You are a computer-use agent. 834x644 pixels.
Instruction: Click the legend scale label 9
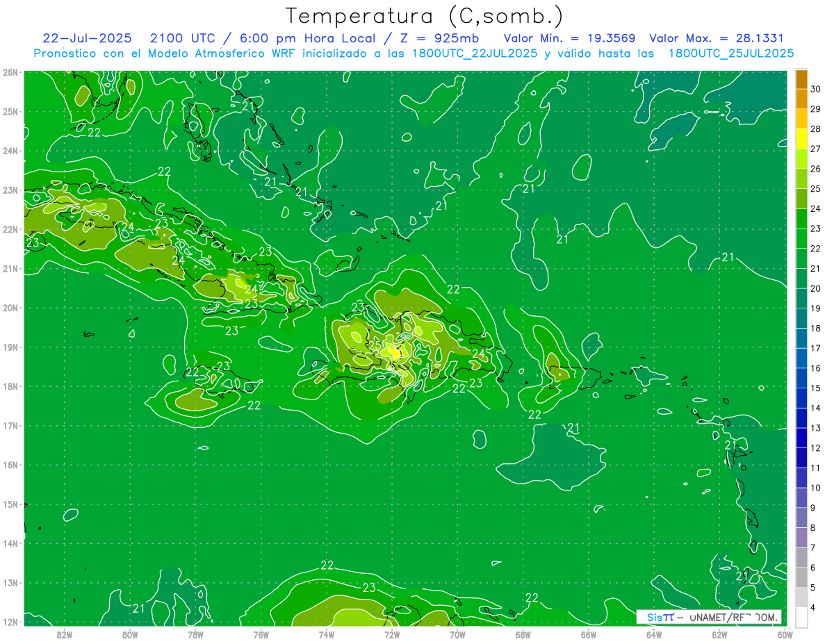pyautogui.click(x=814, y=508)
